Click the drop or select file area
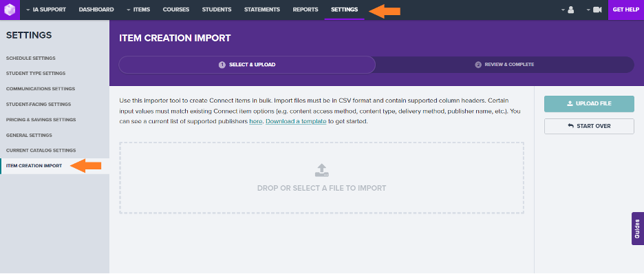The width and height of the screenshot is (644, 274). [x=321, y=178]
